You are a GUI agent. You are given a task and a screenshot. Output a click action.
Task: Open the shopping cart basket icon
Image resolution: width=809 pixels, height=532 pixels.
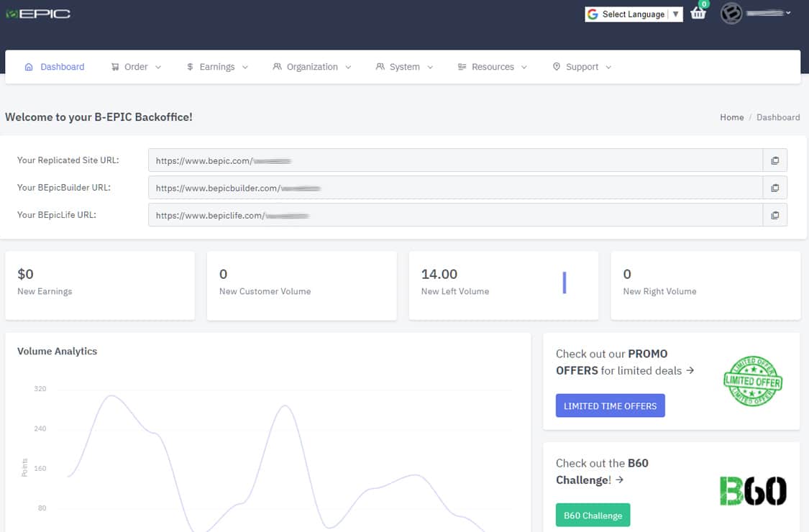click(698, 13)
